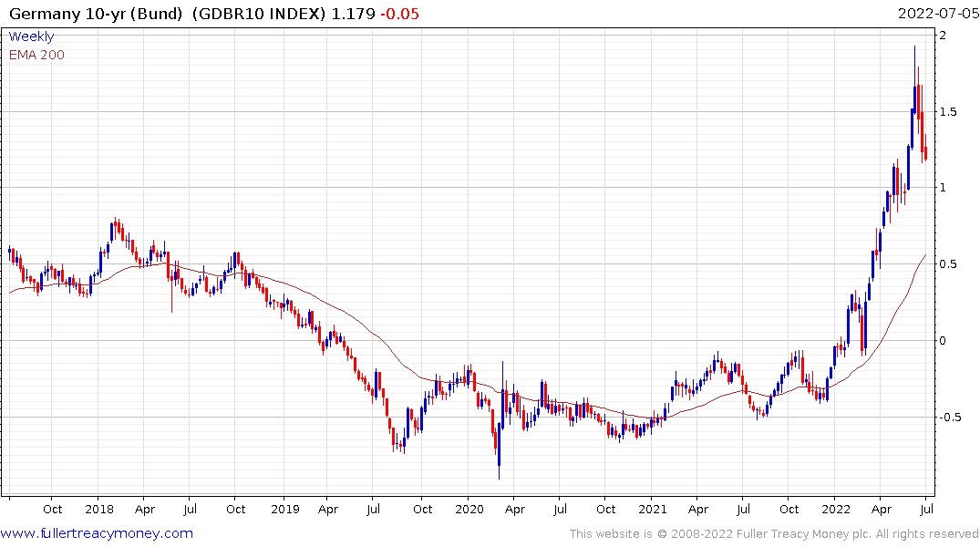
Task: Click the x-axis label 2021
Action: click(x=653, y=510)
